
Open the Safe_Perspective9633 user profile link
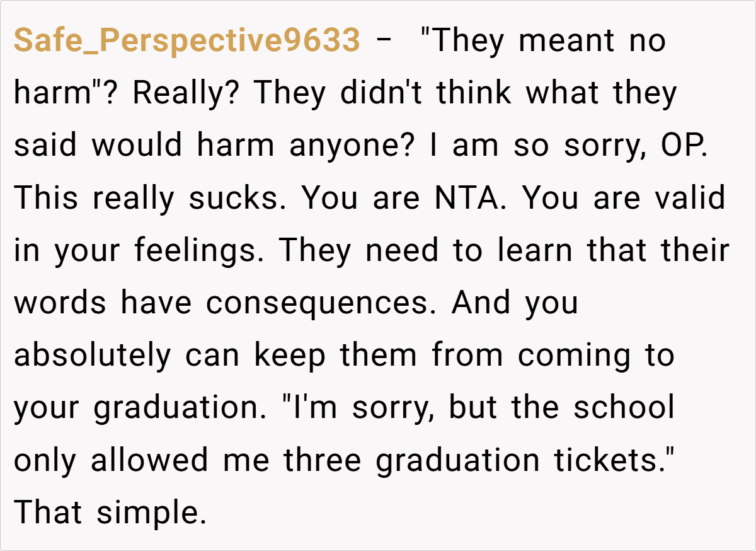pyautogui.click(x=186, y=42)
